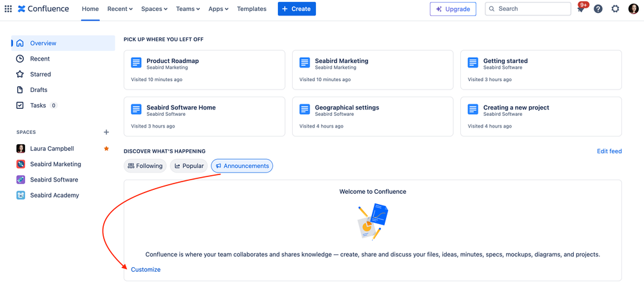Image resolution: width=644 pixels, height=291 pixels.
Task: Click "Visited 4 hours ago" under Geographical settings
Action: 322,126
